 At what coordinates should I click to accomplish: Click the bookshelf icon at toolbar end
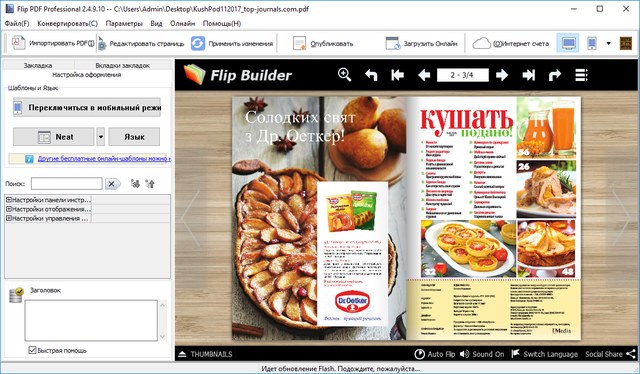tap(626, 43)
